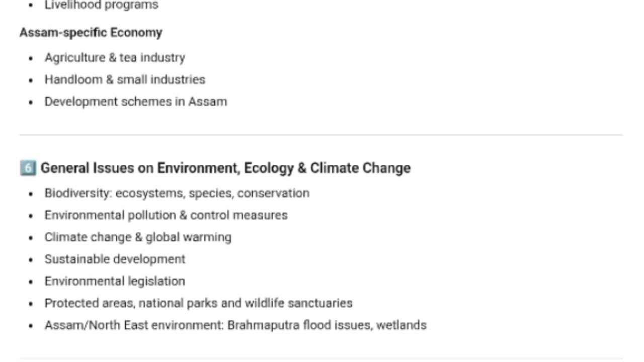The width and height of the screenshot is (644, 362).
Task: Select the Environment, Ecology & Climate Change heading
Action: (x=225, y=168)
